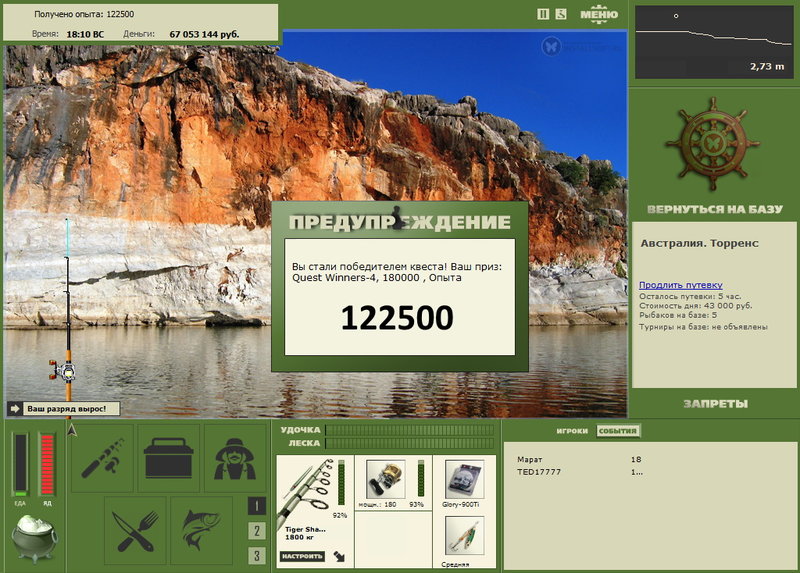Click НАСТРОИТЬ button under rod

pyautogui.click(x=302, y=556)
